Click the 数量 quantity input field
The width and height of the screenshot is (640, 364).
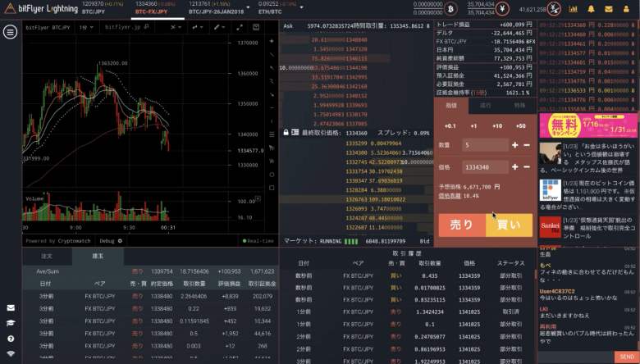(x=485, y=145)
